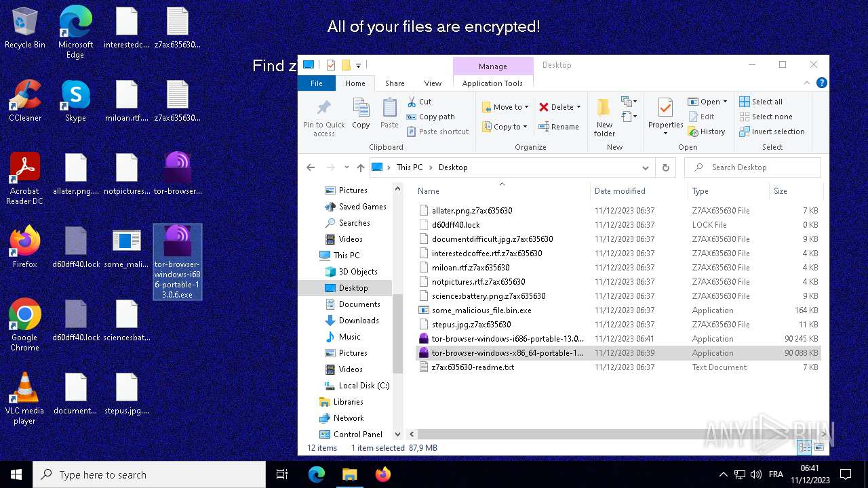
Task: Switch to the View tab
Action: [433, 83]
